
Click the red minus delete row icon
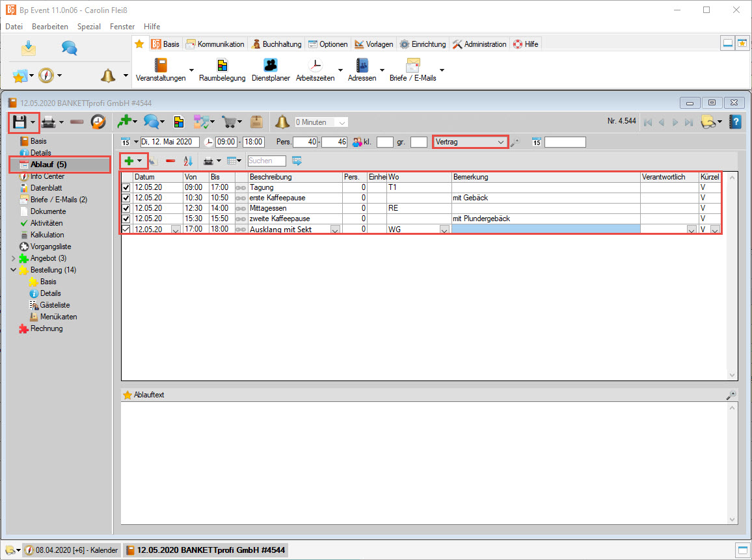click(170, 161)
